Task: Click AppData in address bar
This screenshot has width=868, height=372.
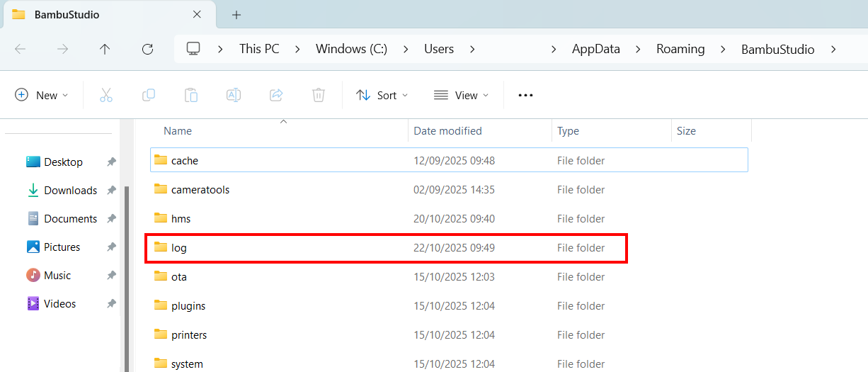Action: coord(596,49)
